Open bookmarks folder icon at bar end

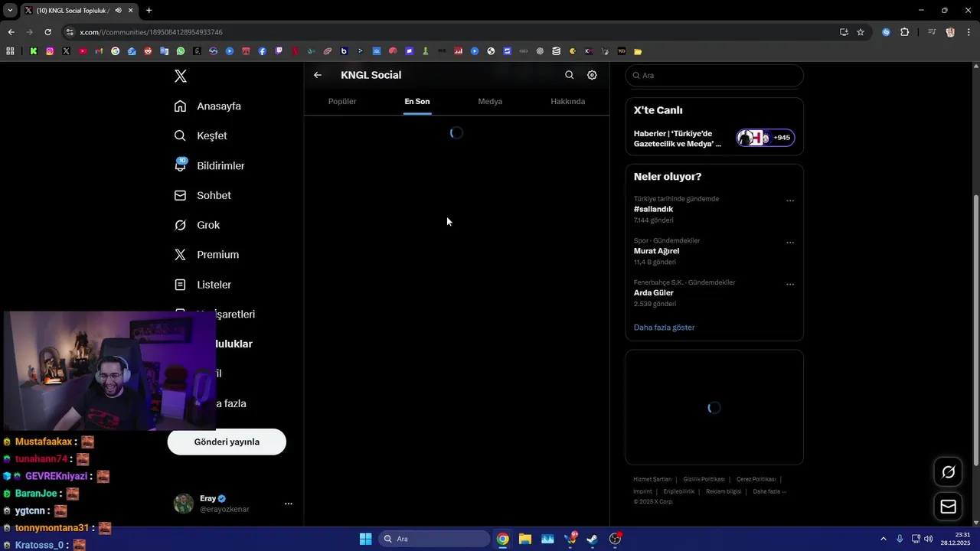638,51
